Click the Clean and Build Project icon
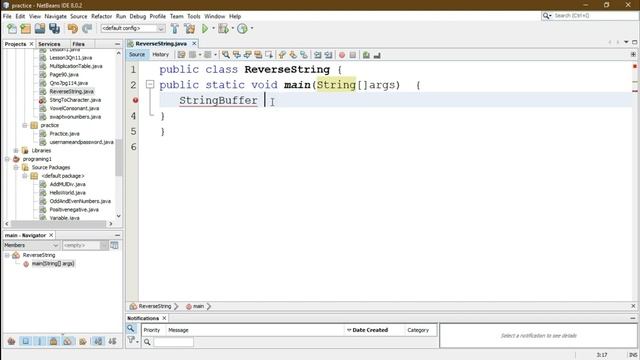The width and height of the screenshot is (640, 360). 190,29
